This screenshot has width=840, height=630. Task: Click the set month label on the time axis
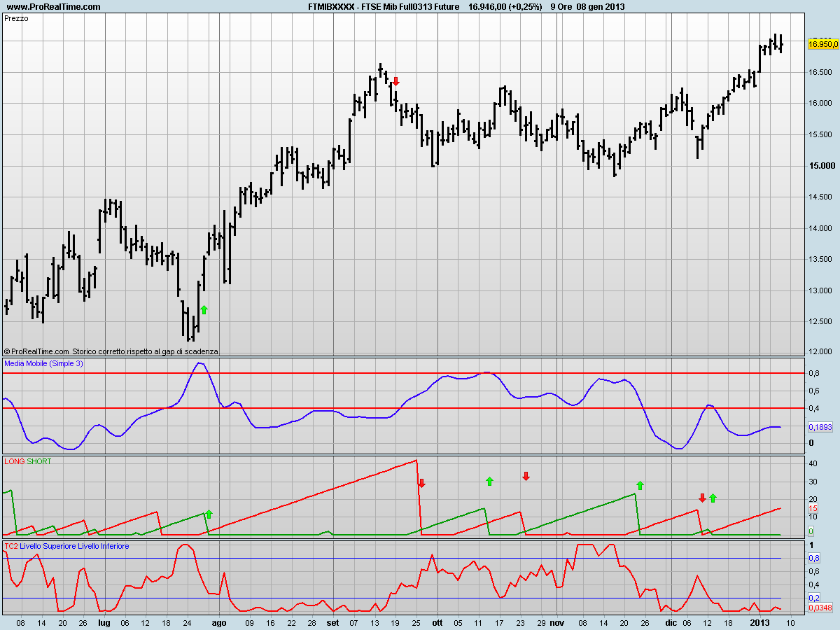(332, 622)
